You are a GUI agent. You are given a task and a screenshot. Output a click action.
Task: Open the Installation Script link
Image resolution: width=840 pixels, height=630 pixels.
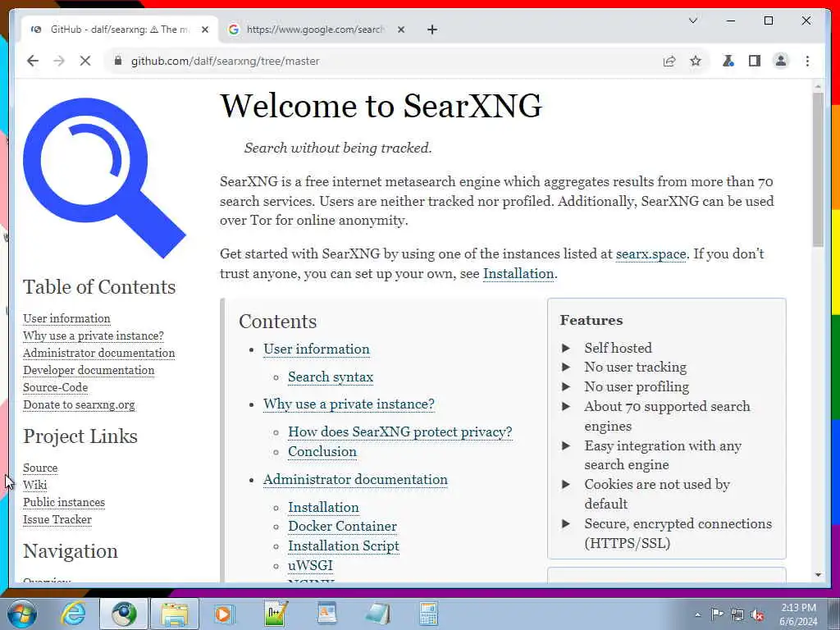coord(344,546)
